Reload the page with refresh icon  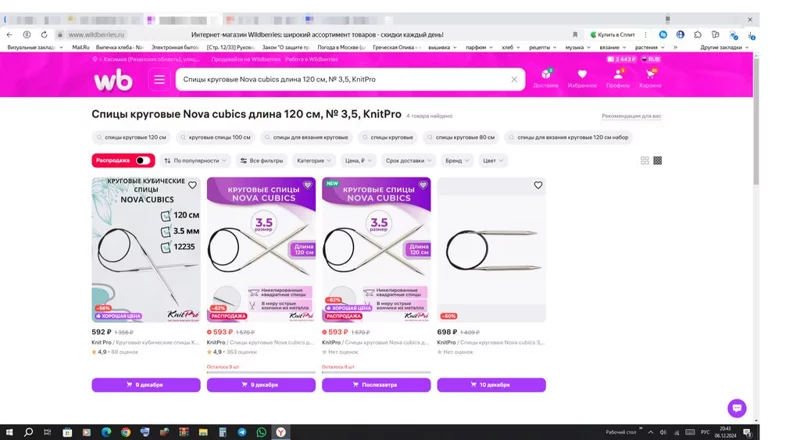(x=44, y=35)
